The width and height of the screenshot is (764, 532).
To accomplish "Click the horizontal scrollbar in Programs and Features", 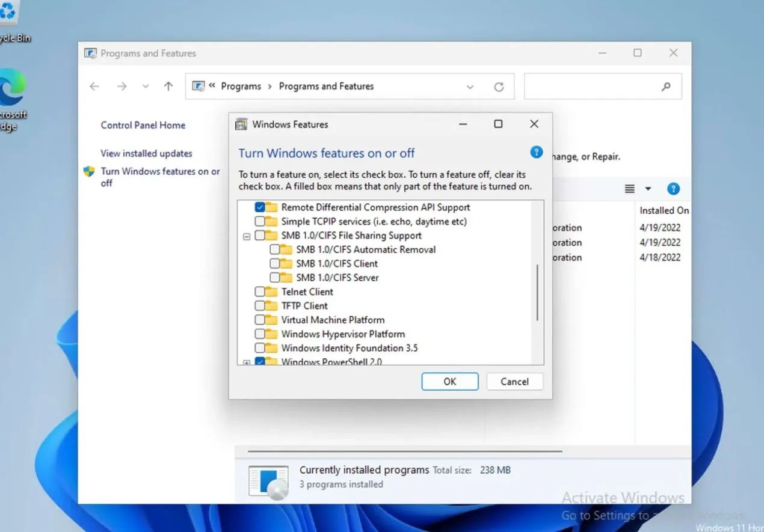I will [x=404, y=451].
